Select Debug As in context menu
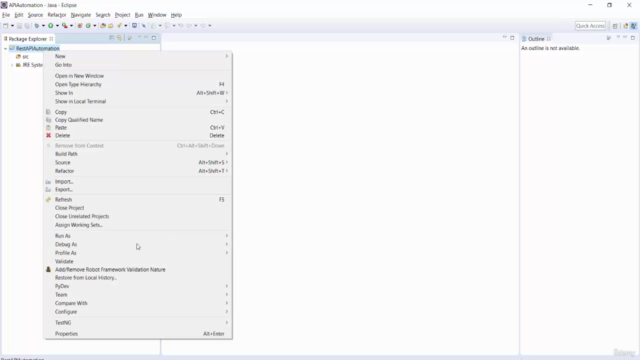640x360 pixels. click(x=138, y=244)
